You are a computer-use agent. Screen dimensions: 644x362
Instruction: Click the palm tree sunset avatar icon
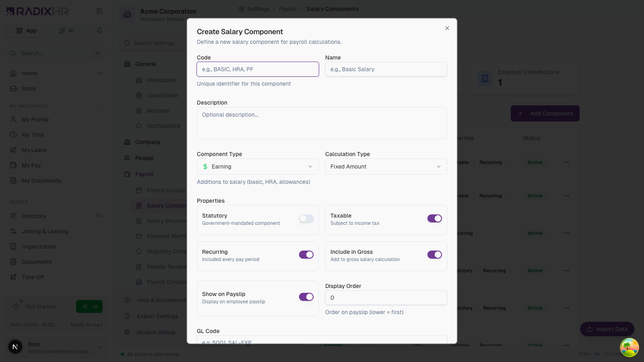point(629,348)
